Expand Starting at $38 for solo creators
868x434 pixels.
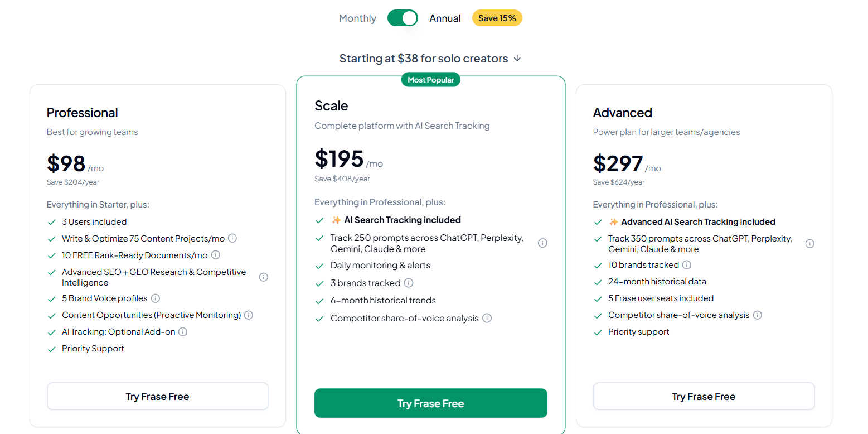[423, 59]
